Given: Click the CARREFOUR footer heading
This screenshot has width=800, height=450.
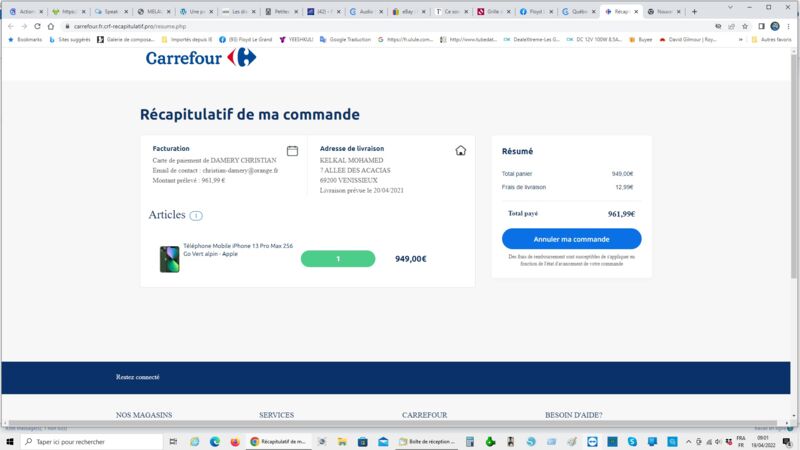Looking at the screenshot, I should click(x=424, y=415).
